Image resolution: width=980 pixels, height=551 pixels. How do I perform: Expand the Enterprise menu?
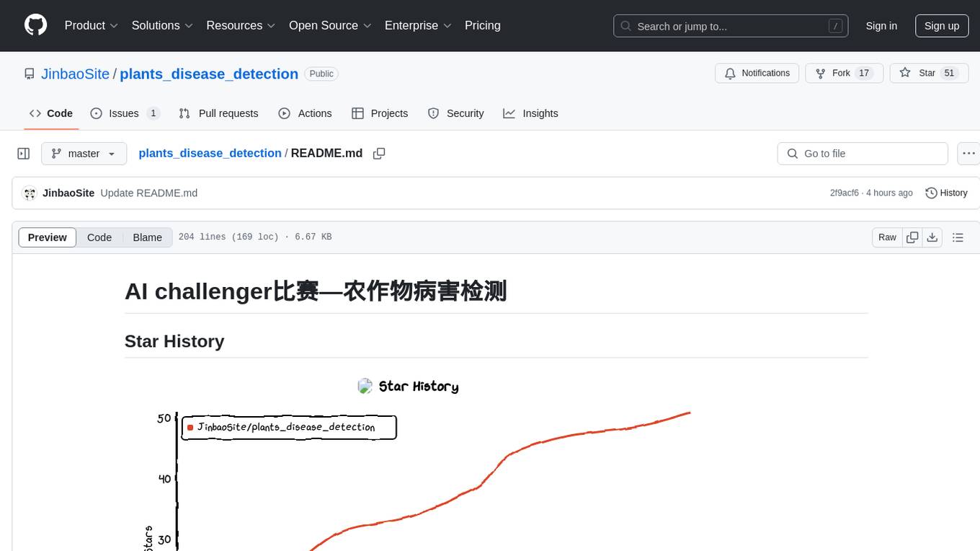click(418, 25)
